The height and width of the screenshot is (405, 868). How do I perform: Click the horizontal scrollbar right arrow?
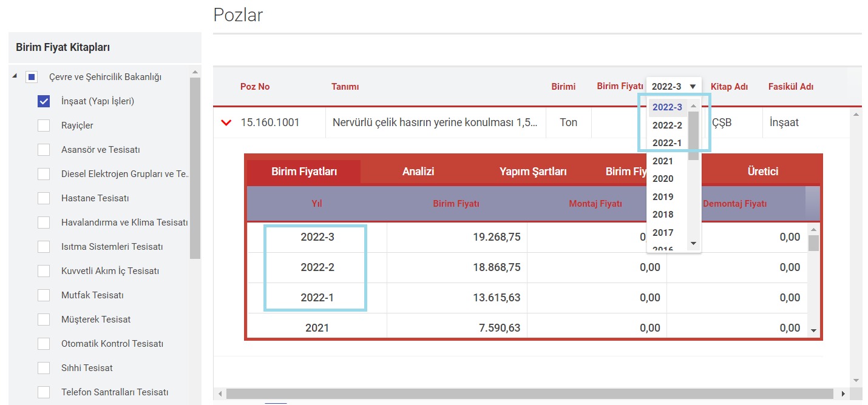click(x=843, y=394)
